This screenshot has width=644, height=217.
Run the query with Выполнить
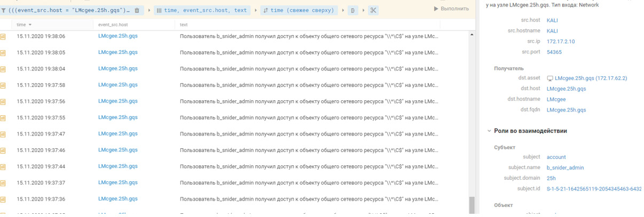pyautogui.click(x=452, y=9)
